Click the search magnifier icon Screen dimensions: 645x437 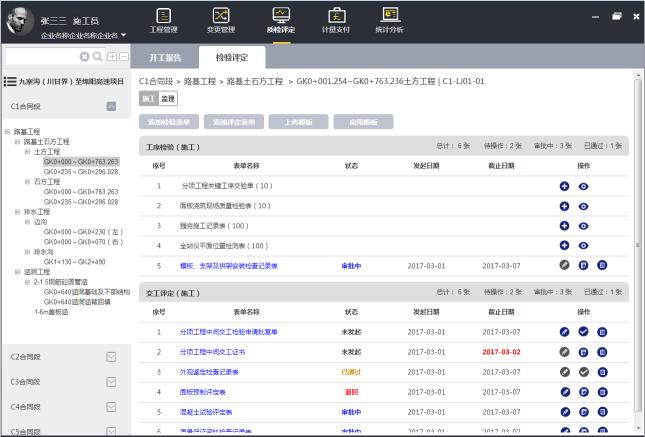click(x=97, y=57)
